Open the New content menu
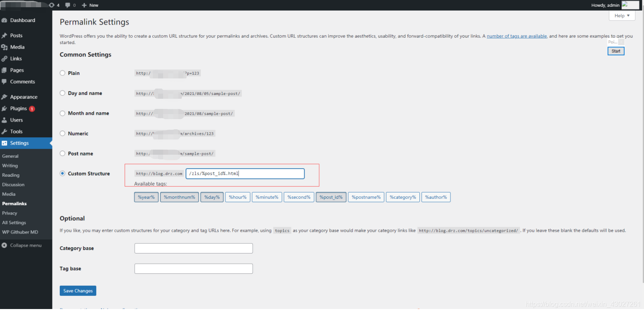 pyautogui.click(x=90, y=5)
